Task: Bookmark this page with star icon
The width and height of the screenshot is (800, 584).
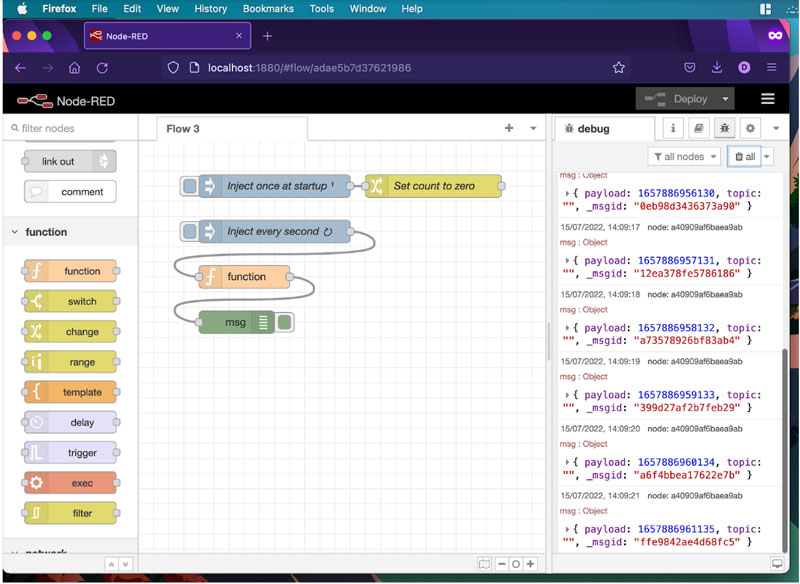Action: pos(618,68)
